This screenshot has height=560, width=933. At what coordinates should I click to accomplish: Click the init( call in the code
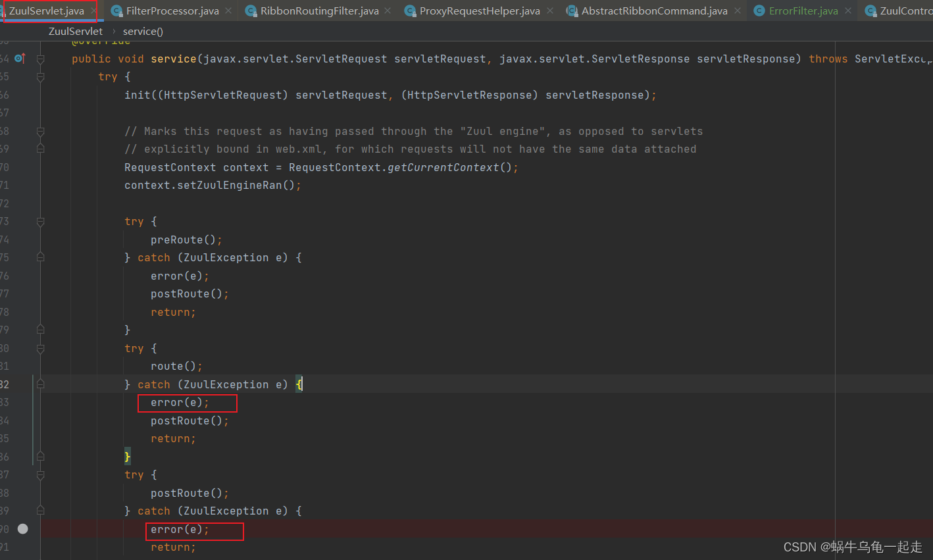[x=141, y=95]
